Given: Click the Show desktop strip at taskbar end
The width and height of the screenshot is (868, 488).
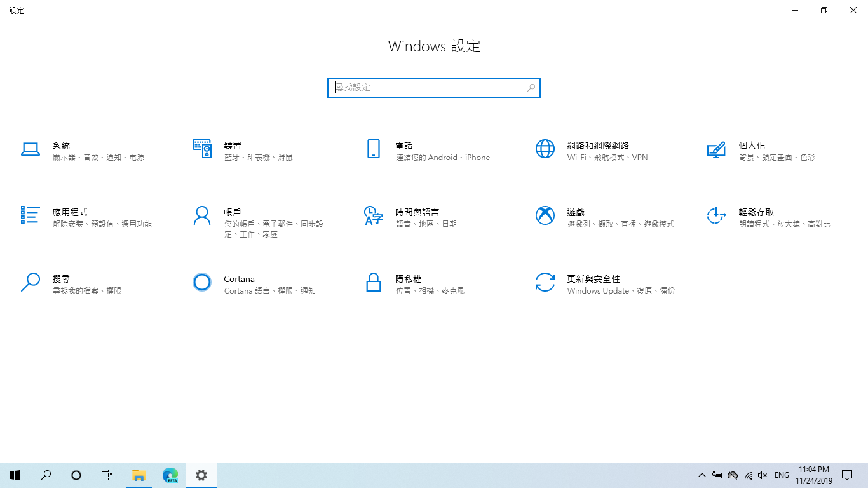Looking at the screenshot, I should (x=866, y=475).
